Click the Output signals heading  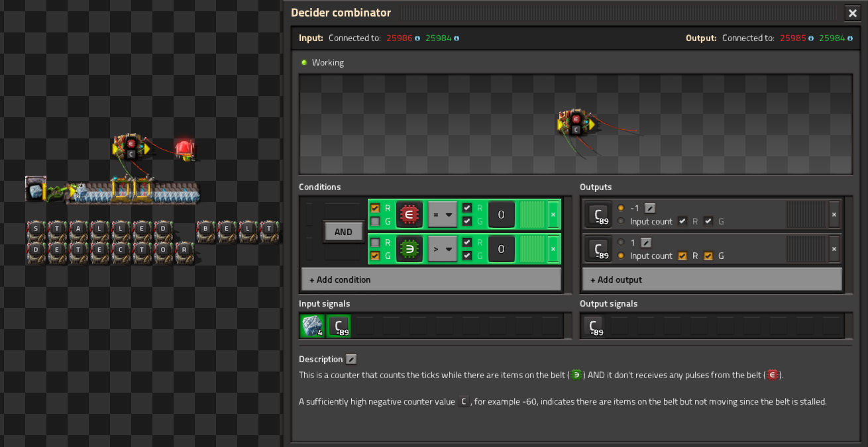point(608,303)
